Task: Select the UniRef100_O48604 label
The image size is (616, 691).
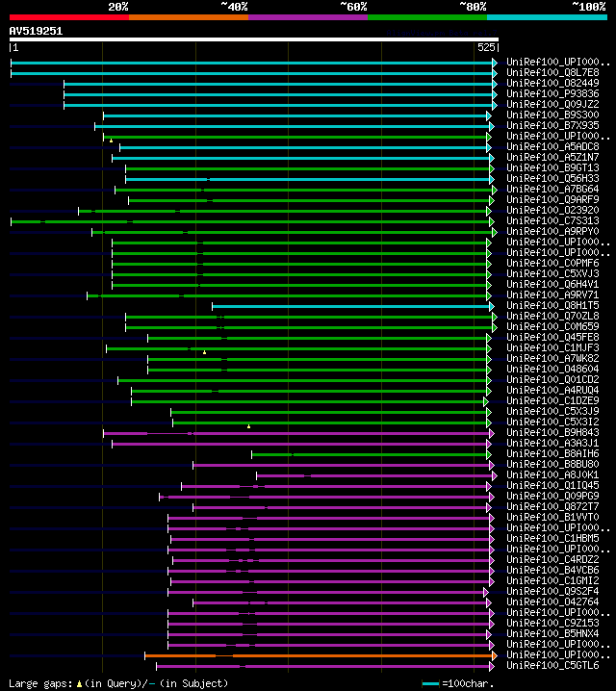Action: pyautogui.click(x=552, y=369)
